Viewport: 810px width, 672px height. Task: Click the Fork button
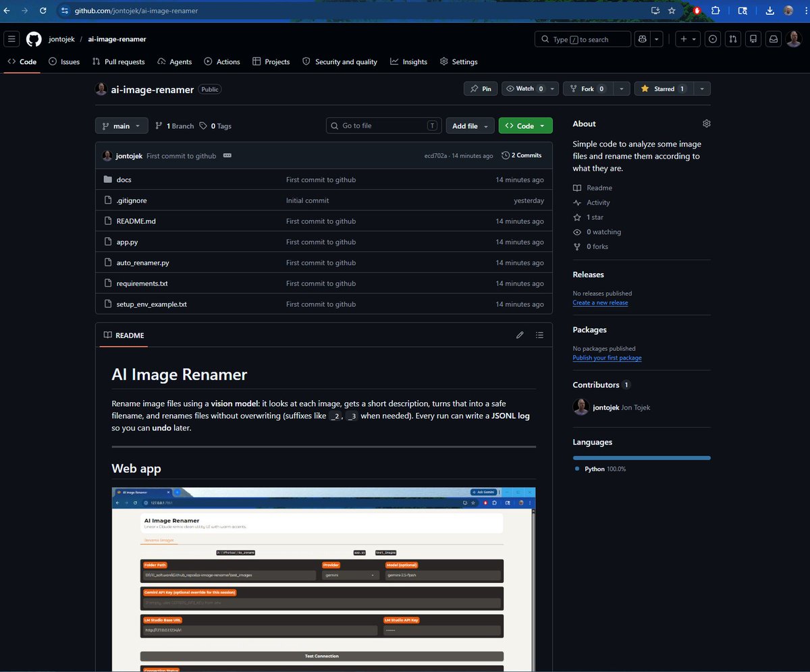tap(588, 88)
